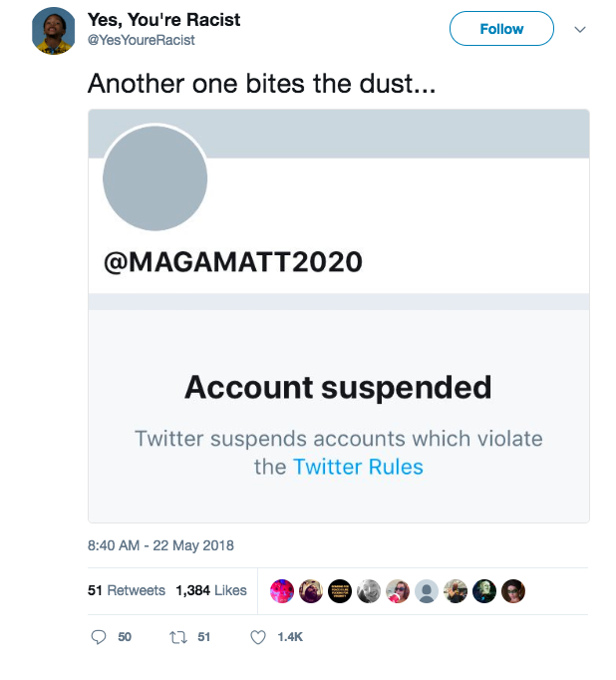Click the pink-purple liker avatar
The width and height of the screenshot is (616, 680).
282,591
